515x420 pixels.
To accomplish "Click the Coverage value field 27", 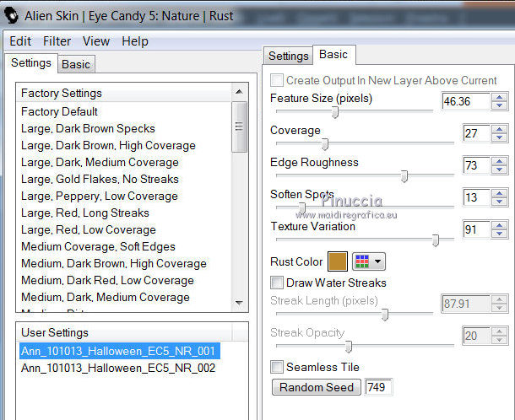I will click(476, 133).
